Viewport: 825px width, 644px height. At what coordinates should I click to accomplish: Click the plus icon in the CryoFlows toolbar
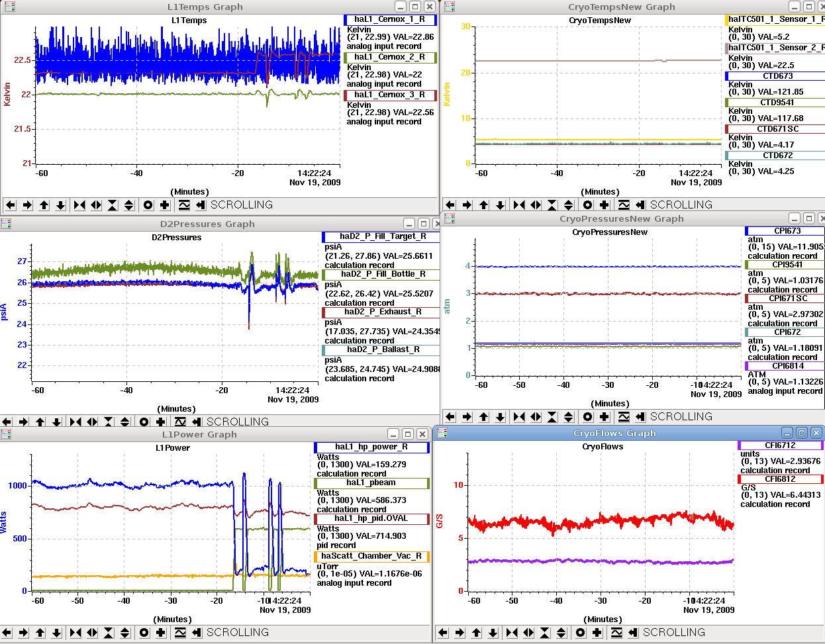click(597, 633)
